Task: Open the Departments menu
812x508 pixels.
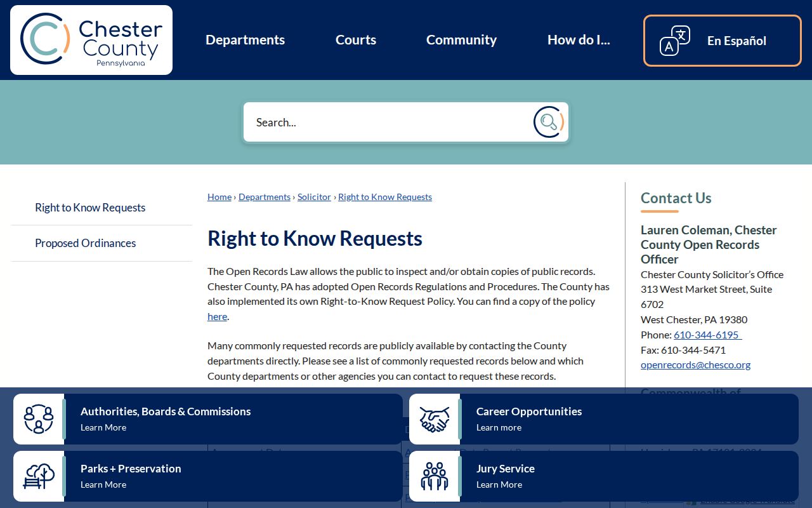Action: coord(245,40)
